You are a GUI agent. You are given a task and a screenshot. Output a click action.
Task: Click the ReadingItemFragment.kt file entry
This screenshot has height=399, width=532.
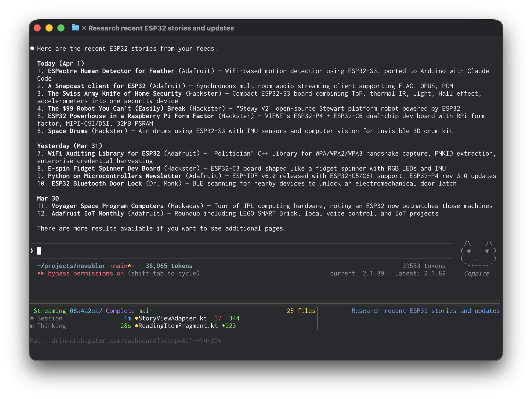(178, 326)
